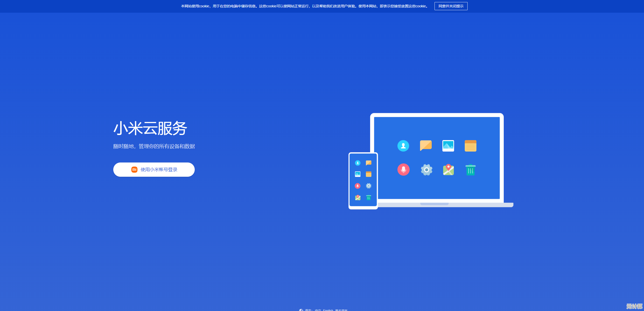Select the Contacts icon on the phone illustration
This screenshot has height=311, width=644.
pos(357,163)
